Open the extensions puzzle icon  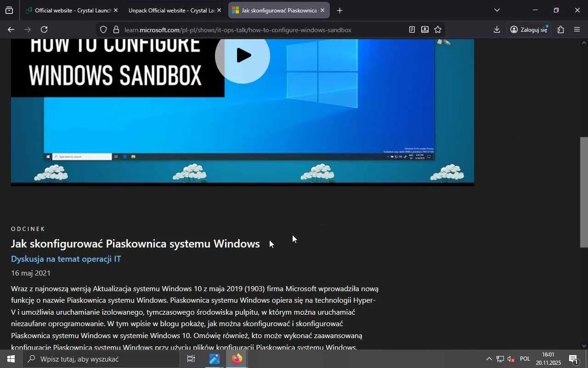click(560, 30)
